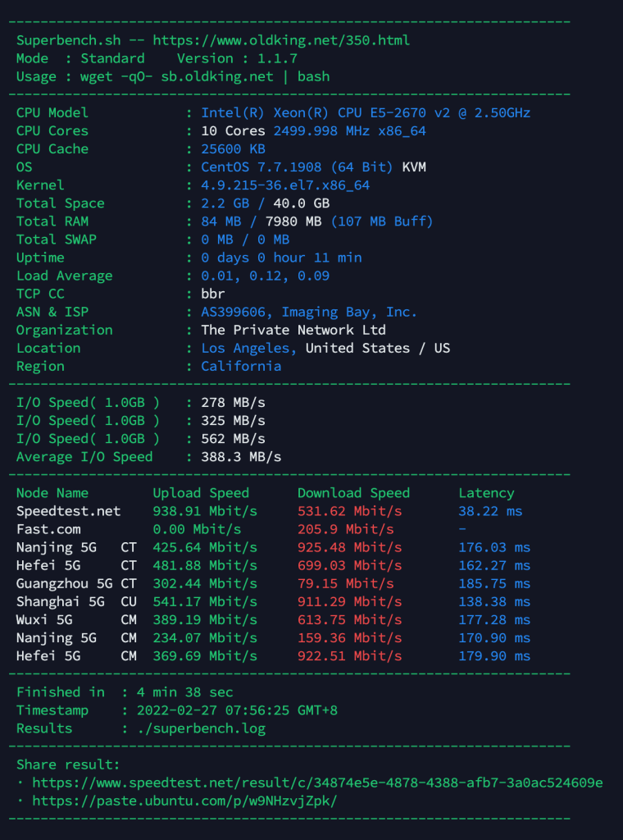Click the Speedtest.net node row name
This screenshot has height=840, width=623.
tap(68, 511)
